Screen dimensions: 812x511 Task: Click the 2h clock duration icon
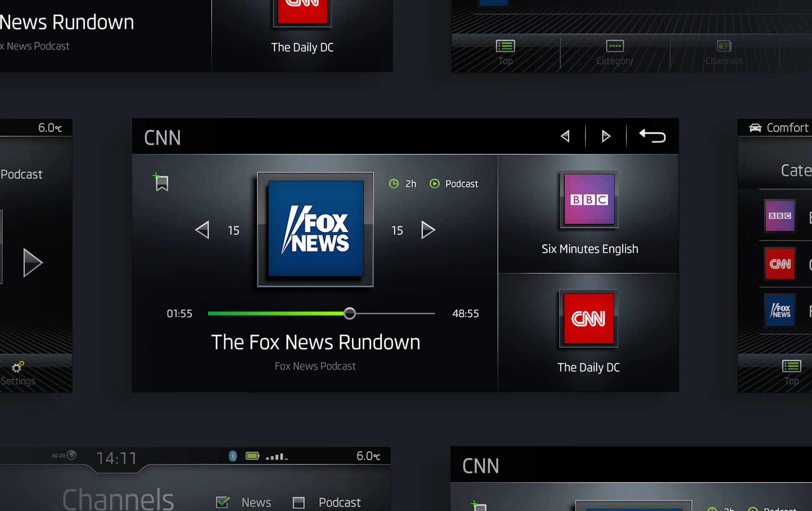394,184
